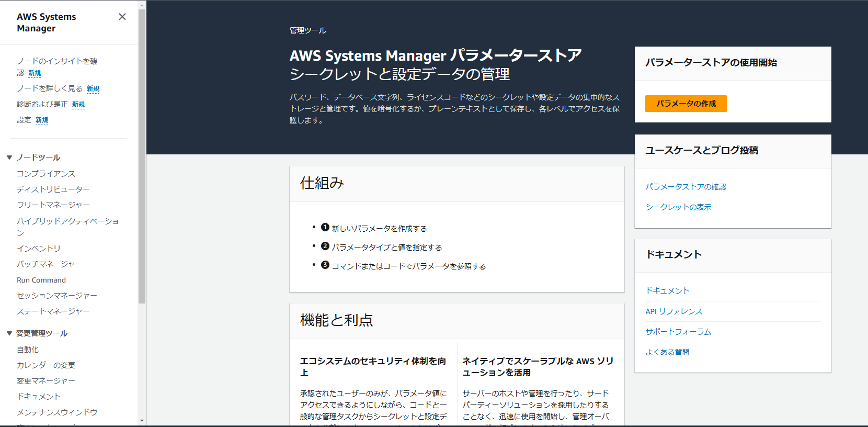The image size is (868, 427).
Task: Click the 機能と利点 heading
Action: (x=337, y=320)
